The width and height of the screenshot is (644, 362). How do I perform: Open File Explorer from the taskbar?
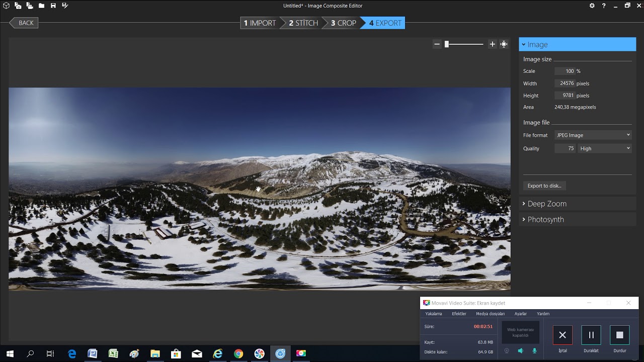pos(155,353)
